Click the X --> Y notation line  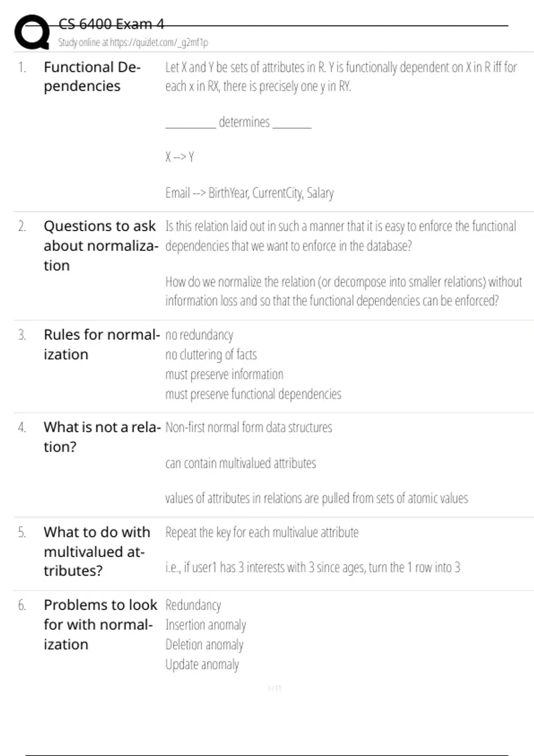(x=180, y=157)
